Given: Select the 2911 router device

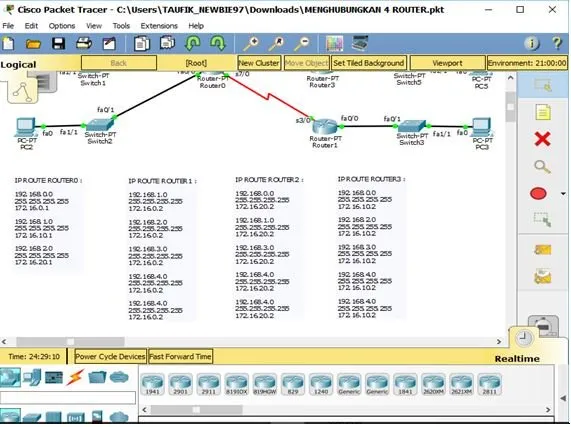Looking at the screenshot, I should (208, 384).
